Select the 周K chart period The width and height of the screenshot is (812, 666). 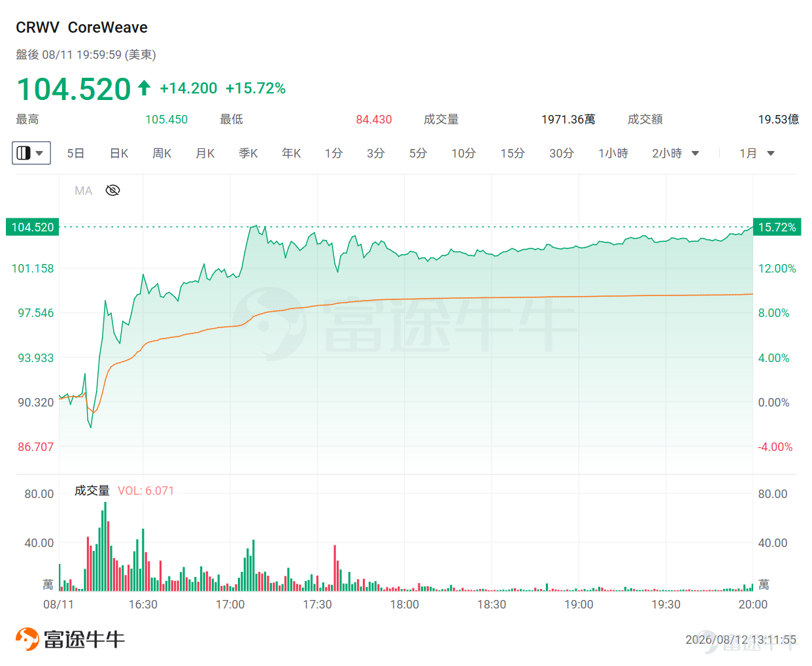(x=162, y=153)
